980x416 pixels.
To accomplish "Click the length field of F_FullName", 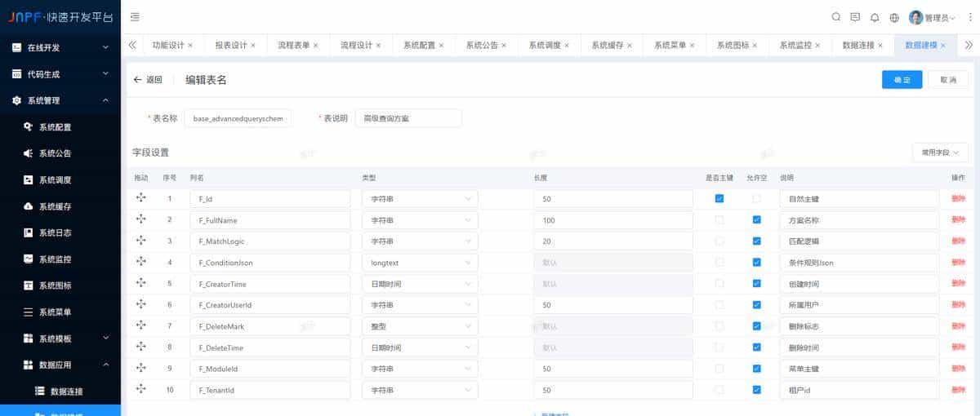I will [613, 219].
